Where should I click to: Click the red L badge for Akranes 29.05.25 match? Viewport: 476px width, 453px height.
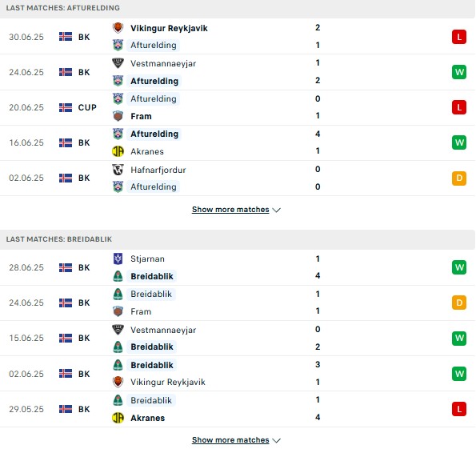458,409
